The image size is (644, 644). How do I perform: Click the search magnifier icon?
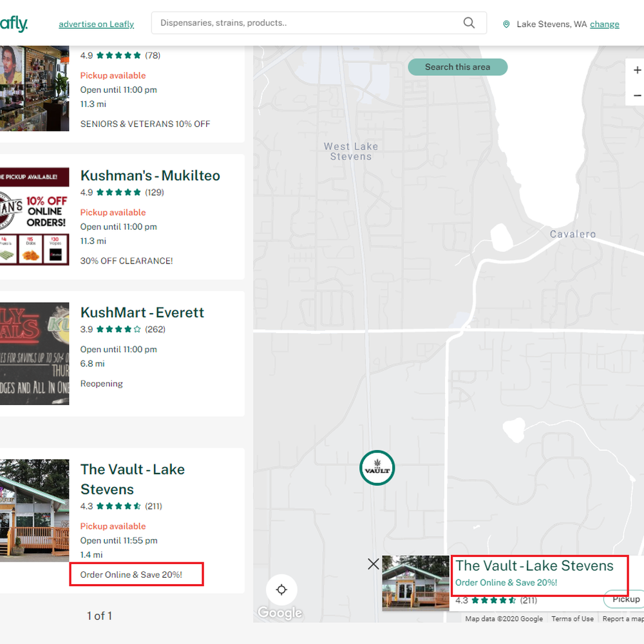[x=469, y=23]
